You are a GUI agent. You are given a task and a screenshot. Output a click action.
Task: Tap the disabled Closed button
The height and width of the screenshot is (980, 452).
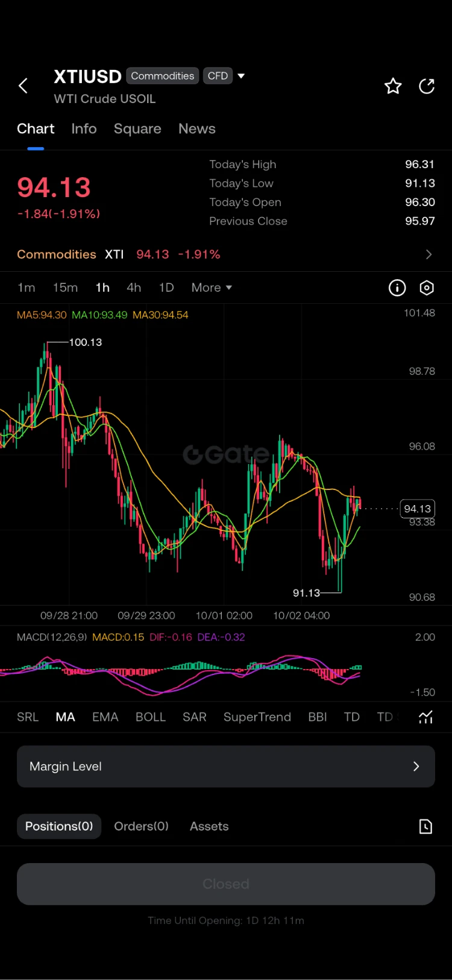[226, 884]
